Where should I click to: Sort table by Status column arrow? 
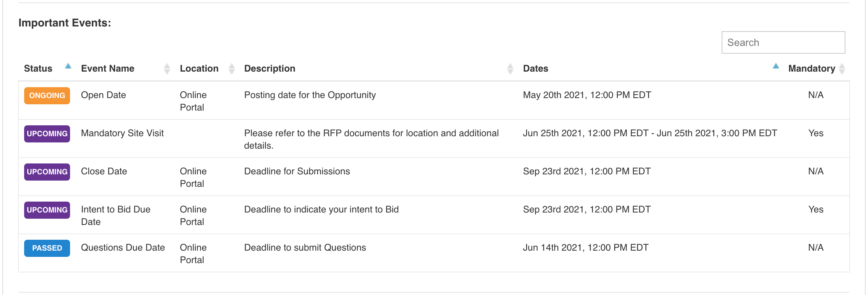pyautogui.click(x=68, y=66)
